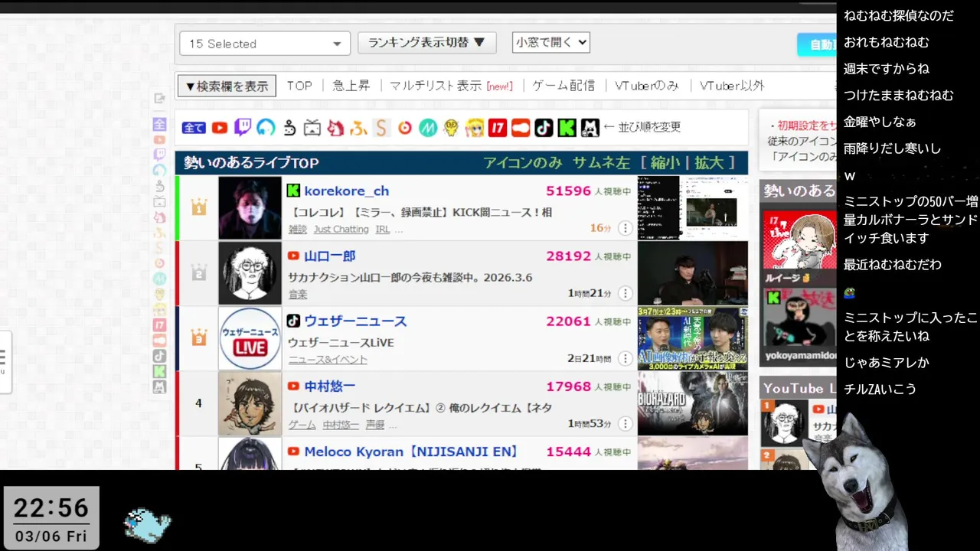Select the red circular target platform icon

click(x=405, y=128)
